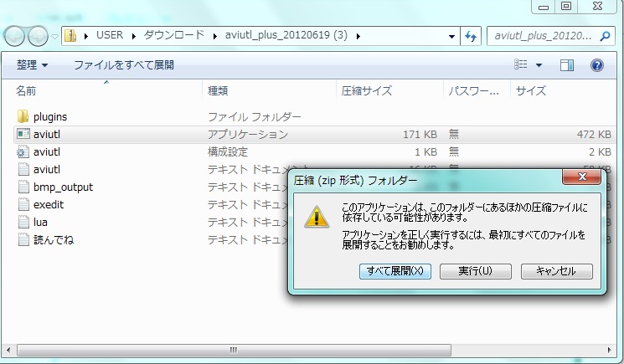Expand the arrow before USER breadcrumb
The width and height of the screenshot is (624, 364).
[86, 36]
